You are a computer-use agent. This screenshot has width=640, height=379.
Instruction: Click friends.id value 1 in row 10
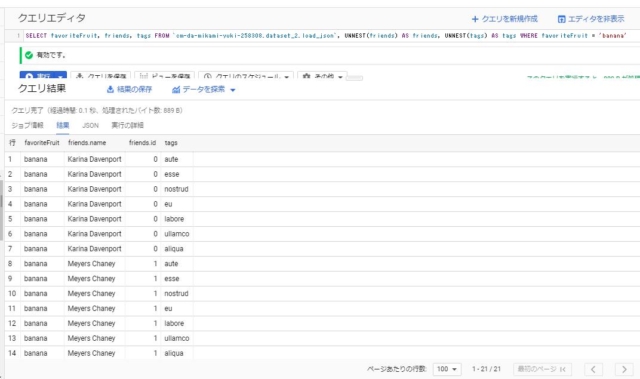156,293
